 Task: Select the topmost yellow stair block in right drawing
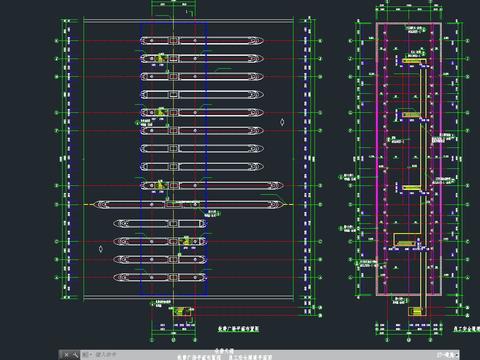pyautogui.click(x=414, y=61)
